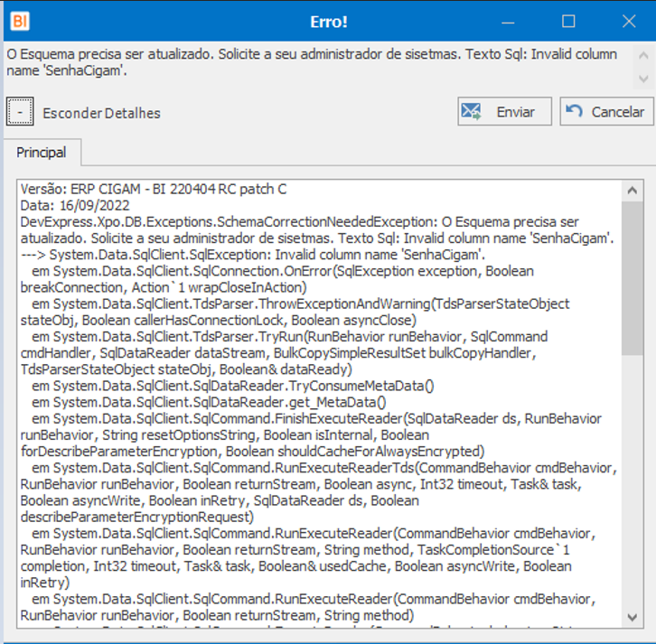This screenshot has width=656, height=644.
Task: Click the 'SqlDataReader.get_MetaData()' line
Action: pos(209,402)
